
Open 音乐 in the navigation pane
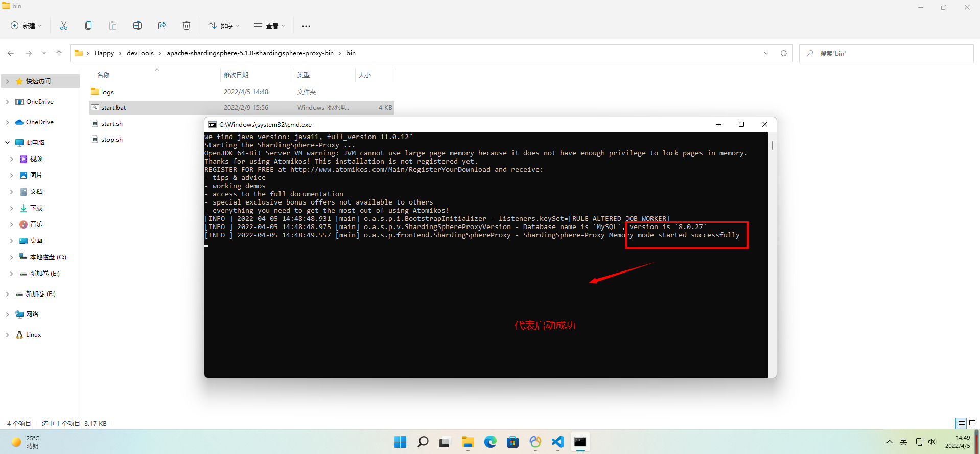[x=36, y=224]
